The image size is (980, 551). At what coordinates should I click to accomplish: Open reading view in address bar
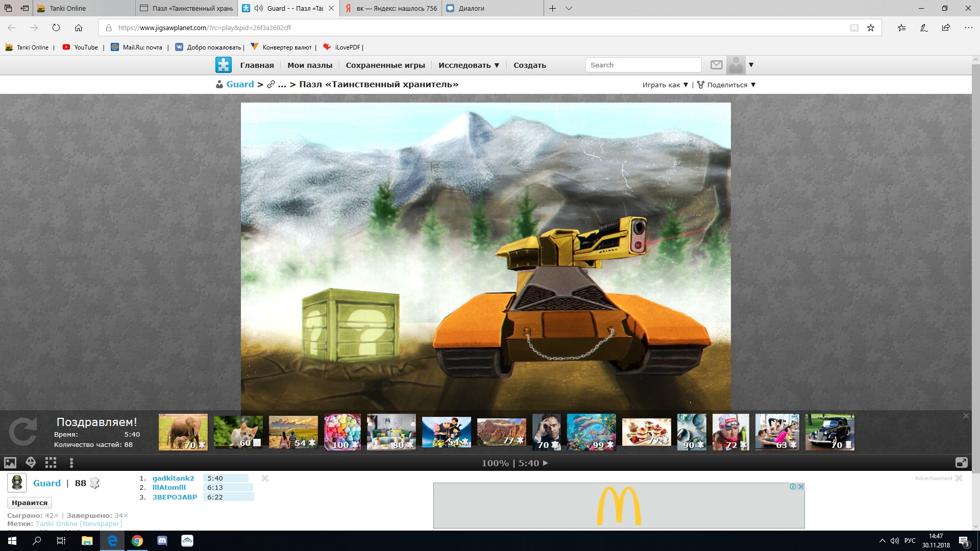coord(854,28)
